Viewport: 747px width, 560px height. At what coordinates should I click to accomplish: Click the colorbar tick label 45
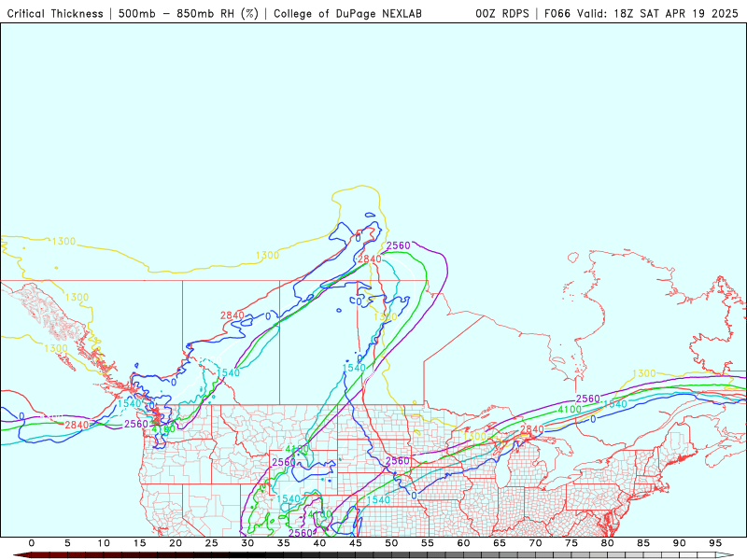pos(356,543)
